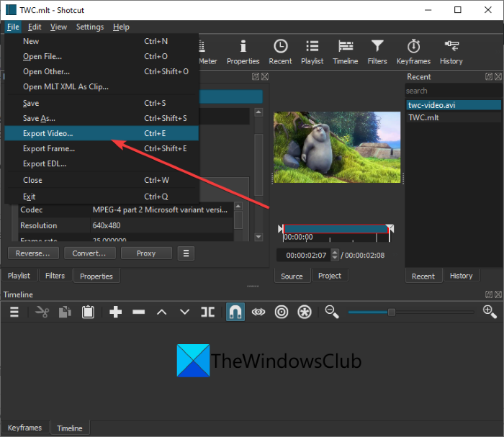Open the History icon in the toolbar

451,52
